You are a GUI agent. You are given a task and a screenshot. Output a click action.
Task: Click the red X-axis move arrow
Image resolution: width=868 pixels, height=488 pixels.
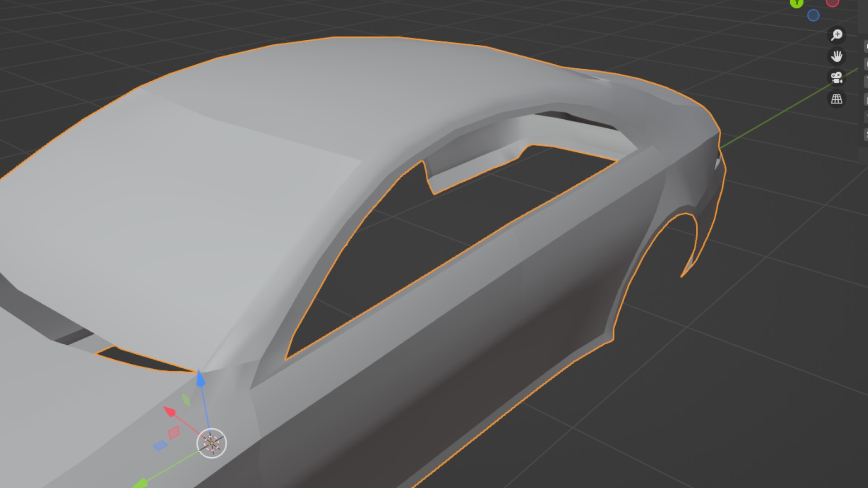[x=170, y=411]
